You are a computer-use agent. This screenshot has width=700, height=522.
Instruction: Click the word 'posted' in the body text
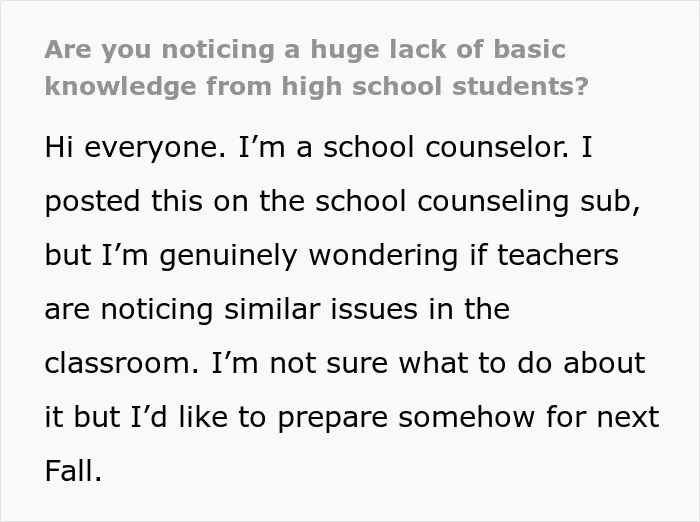click(x=92, y=202)
